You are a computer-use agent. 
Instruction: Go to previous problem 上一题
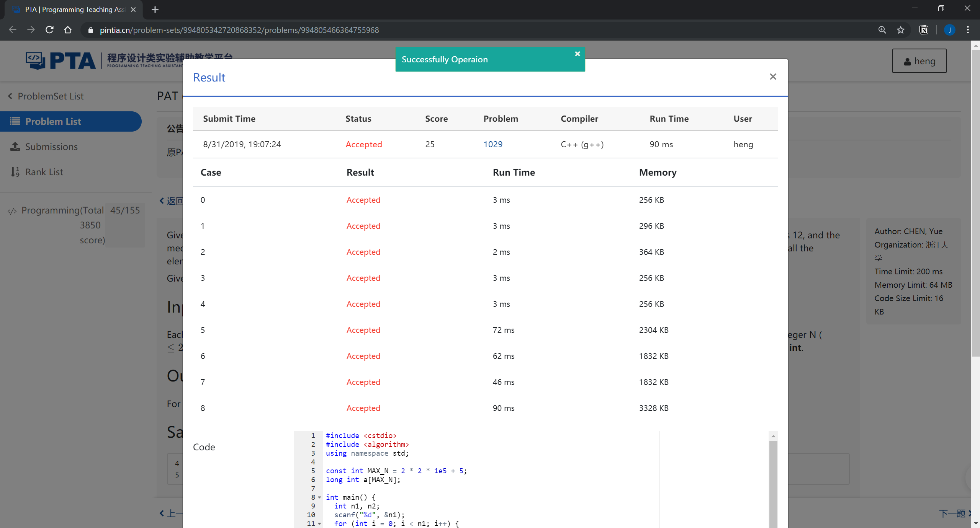click(171, 513)
